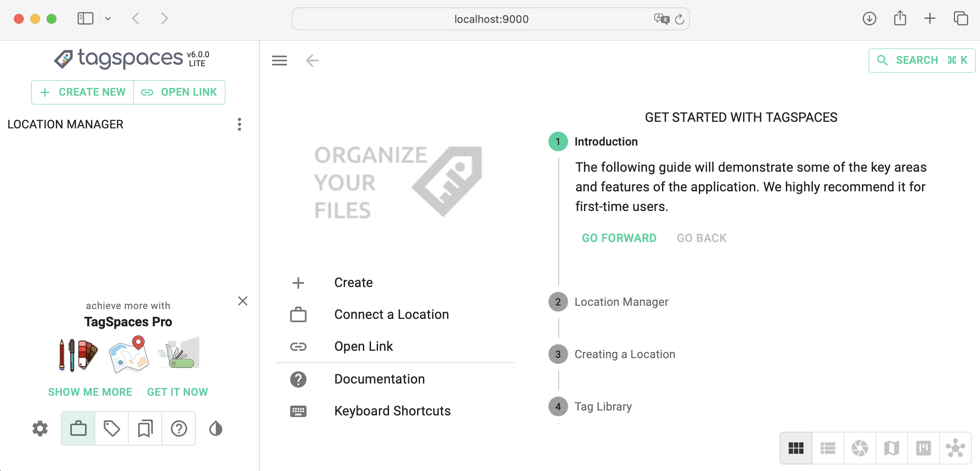Viewport: 980px width, 471px height.
Task: Click GET IT NOW for TagSpaces Pro
Action: coord(177,392)
